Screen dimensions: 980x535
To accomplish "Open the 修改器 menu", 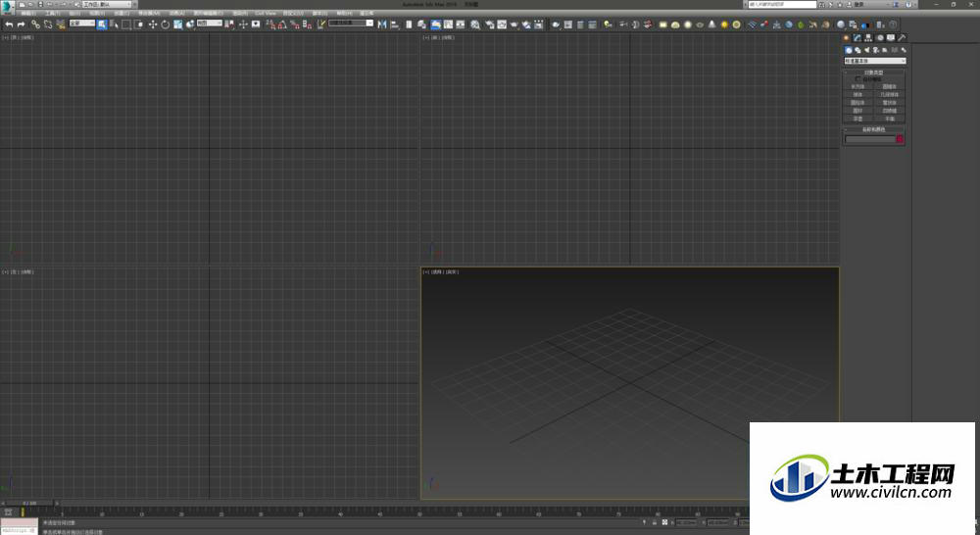I will [x=149, y=13].
